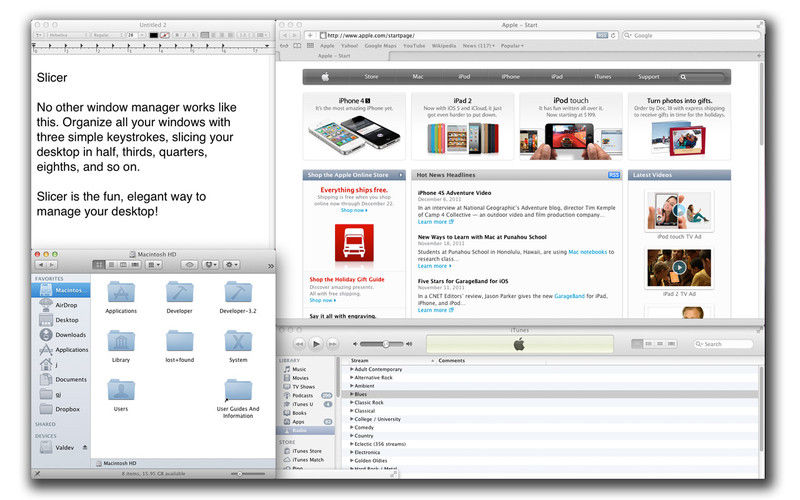
Task: Click the iTunes next track button
Action: pyautogui.click(x=332, y=344)
